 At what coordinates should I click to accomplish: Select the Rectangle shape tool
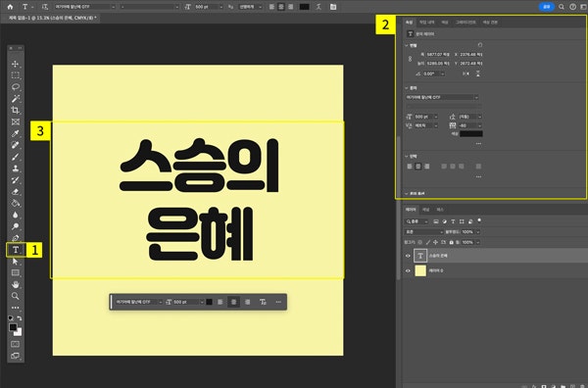click(x=16, y=273)
